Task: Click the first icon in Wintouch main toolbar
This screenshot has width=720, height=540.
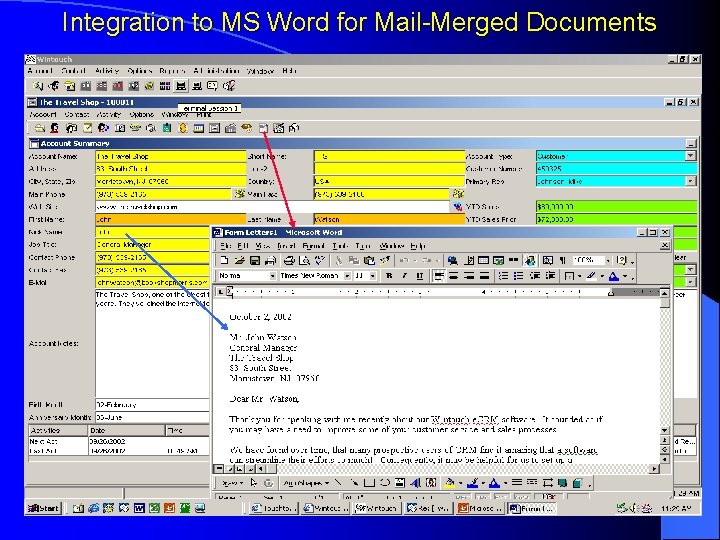Action: (x=38, y=86)
